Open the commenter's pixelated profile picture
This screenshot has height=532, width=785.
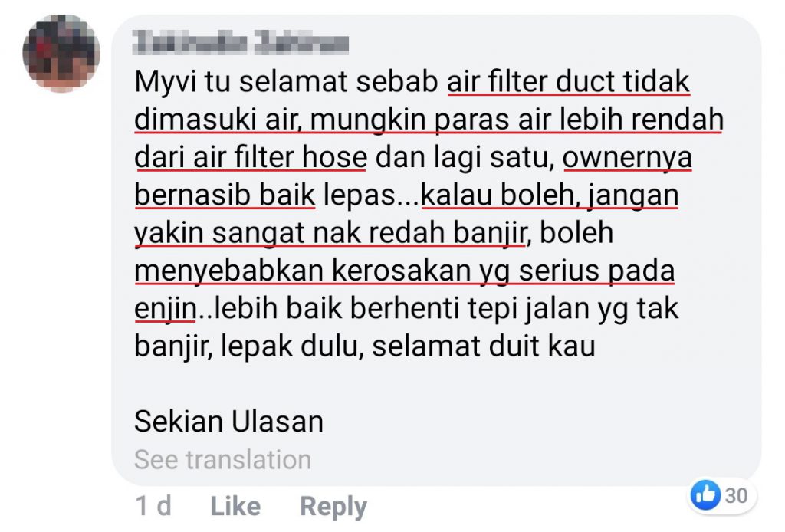pos(61,53)
